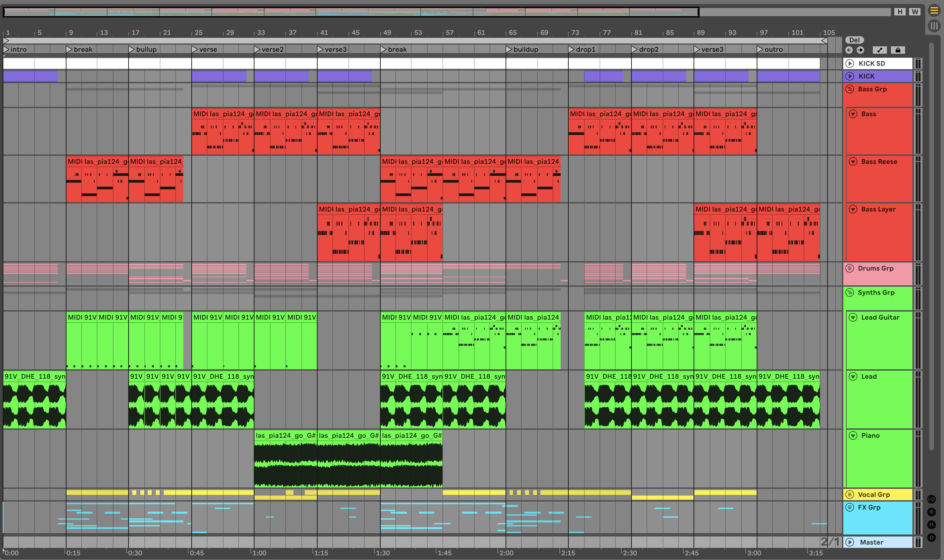The width and height of the screenshot is (944, 560).
Task: Click the Del locator button
Action: pos(854,40)
